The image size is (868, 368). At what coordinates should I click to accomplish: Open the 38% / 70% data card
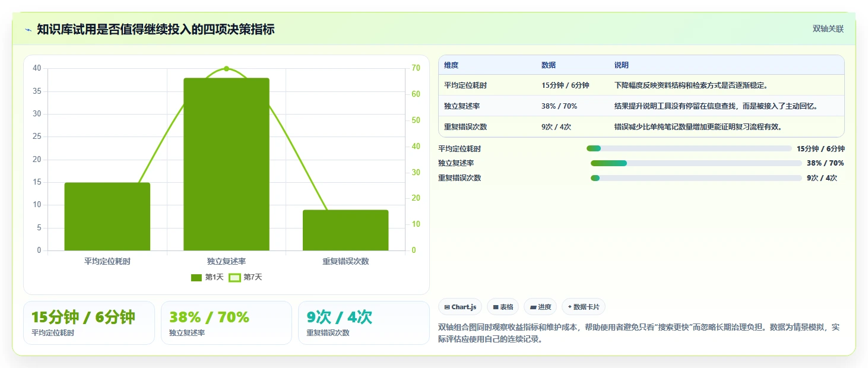pyautogui.click(x=226, y=323)
